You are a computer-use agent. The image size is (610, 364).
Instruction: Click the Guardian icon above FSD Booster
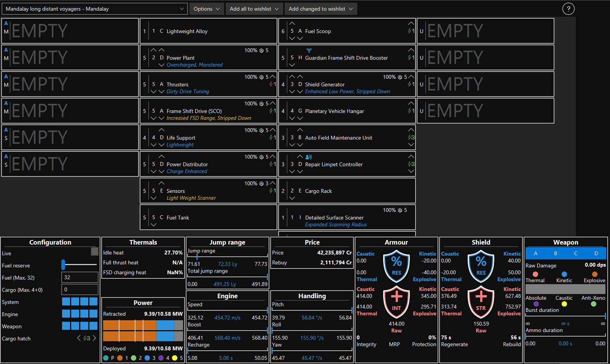[309, 50]
